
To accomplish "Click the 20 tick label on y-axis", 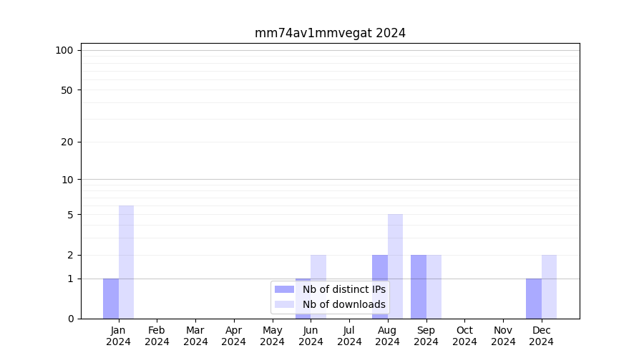I will pos(67,142).
